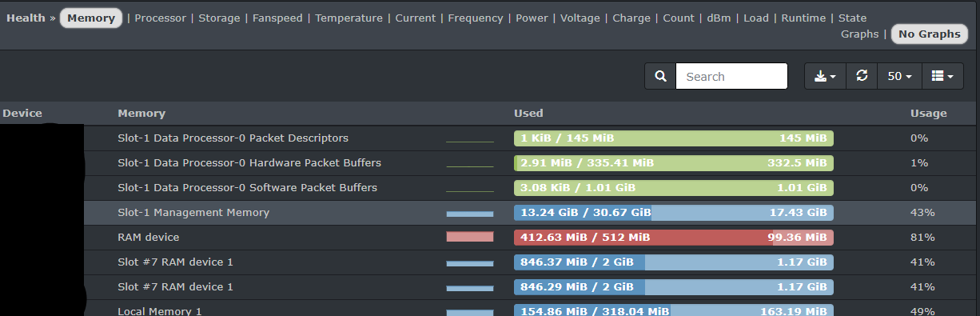Open the Power view
The width and height of the screenshot is (980, 316).
[x=532, y=18]
